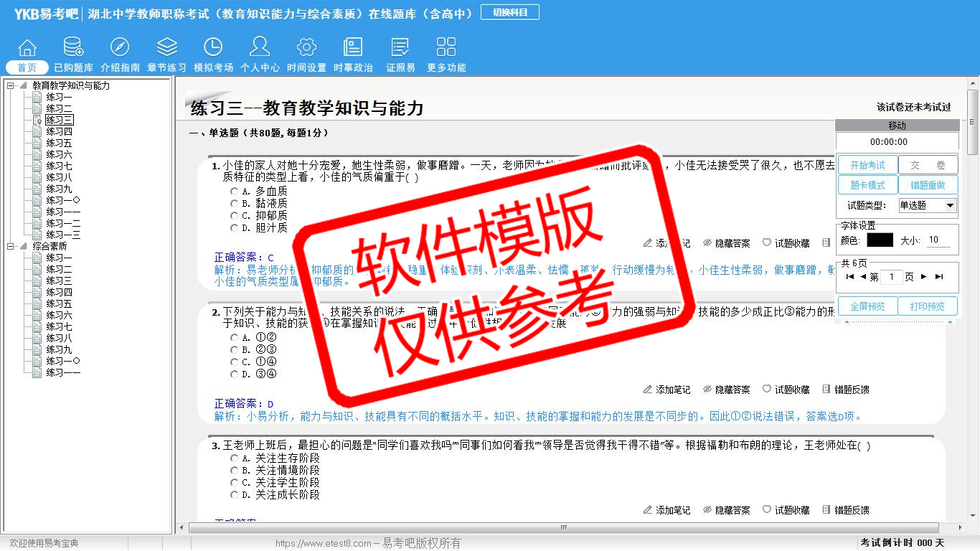Image resolution: width=980 pixels, height=551 pixels.
Task: Click the 交卷 button
Action: (928, 165)
